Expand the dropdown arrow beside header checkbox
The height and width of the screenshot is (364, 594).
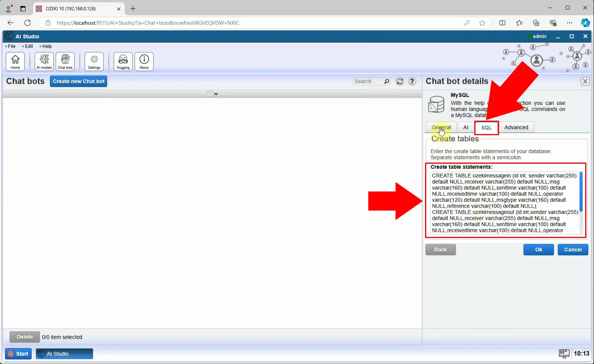coord(216,94)
